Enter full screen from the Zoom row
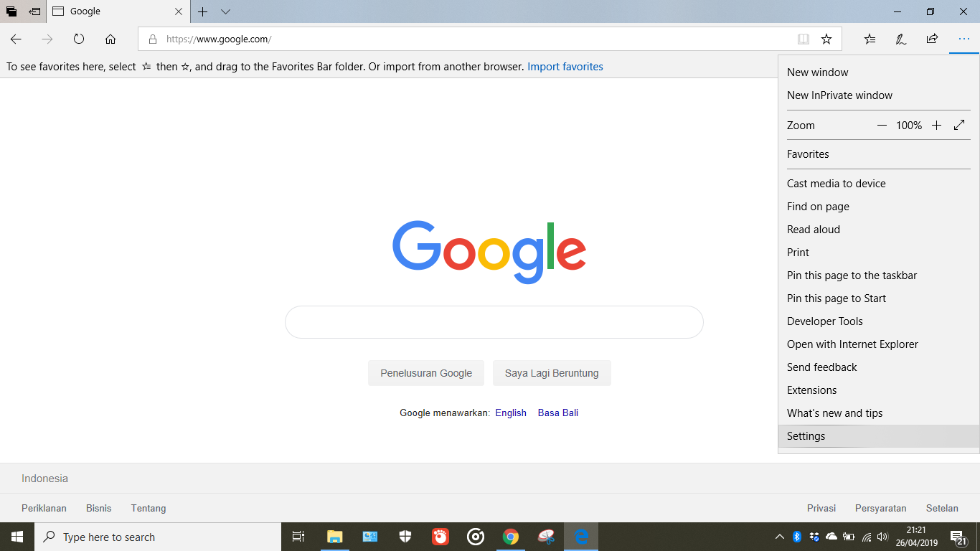 click(x=959, y=125)
